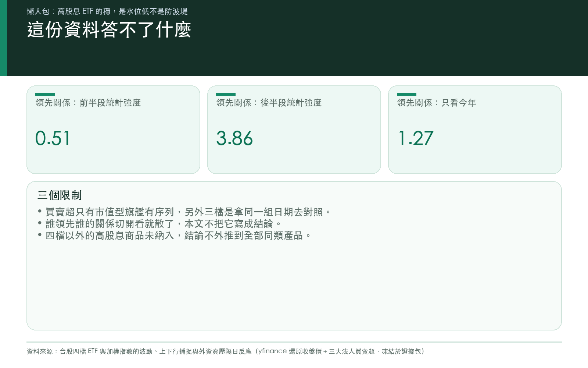The width and height of the screenshot is (588, 368).
Task: Click the slide title 這份資料答不了什麼
Action: point(109,30)
